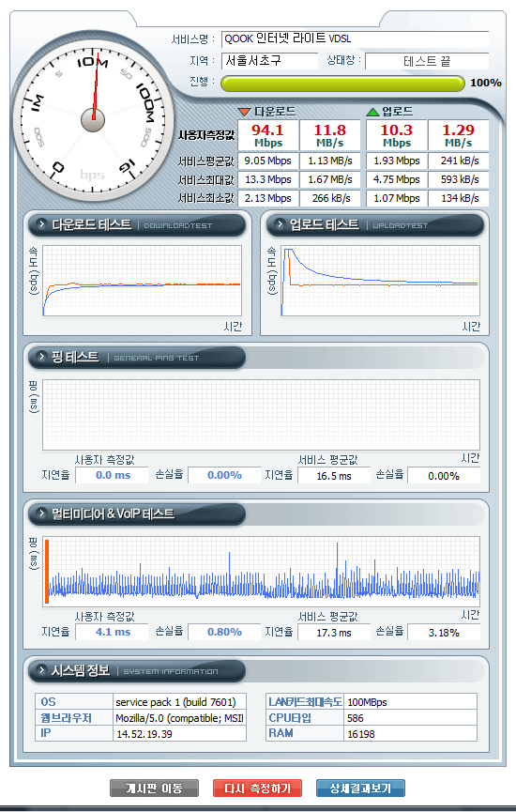The image size is (516, 812).
Task: Click the 11.8 MB/s download value
Action: [330, 135]
